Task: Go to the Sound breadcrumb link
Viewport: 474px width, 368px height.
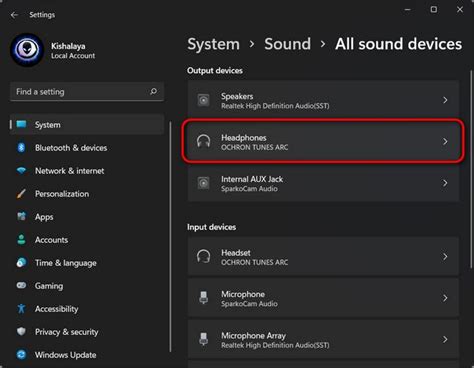Action: tap(287, 44)
